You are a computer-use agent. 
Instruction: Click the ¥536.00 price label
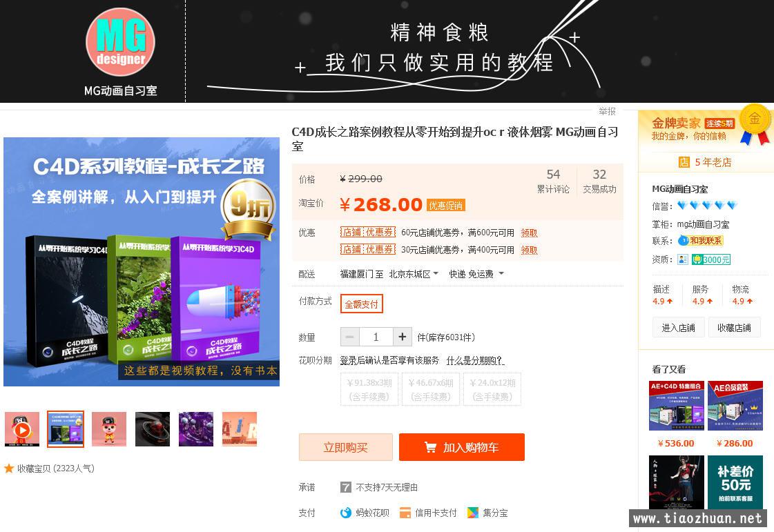(676, 443)
